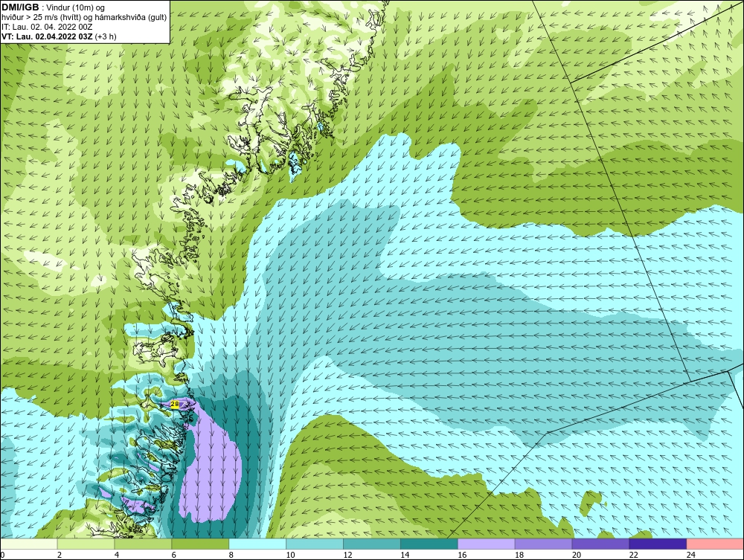Select the 18–20 m/s purple swatch
This screenshot has height=560, width=744.
(543, 544)
